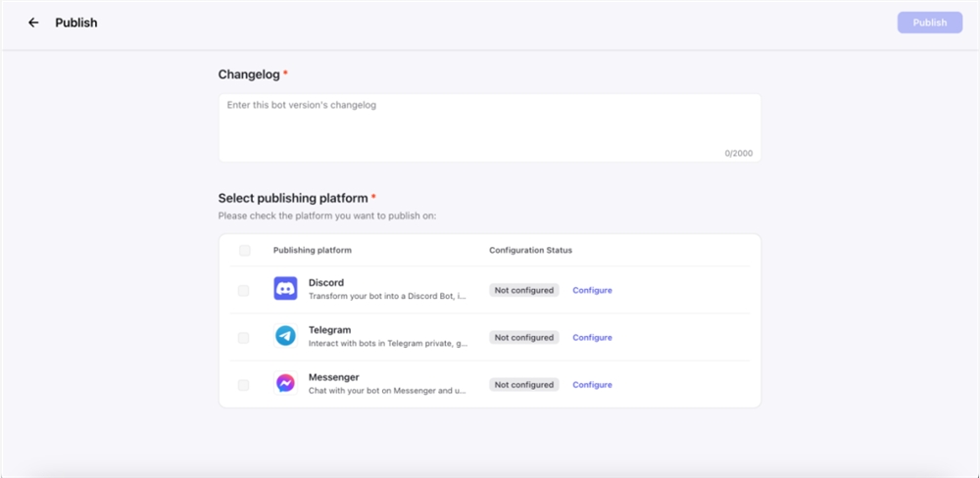Click the Telegram paper plane icon

tap(285, 336)
